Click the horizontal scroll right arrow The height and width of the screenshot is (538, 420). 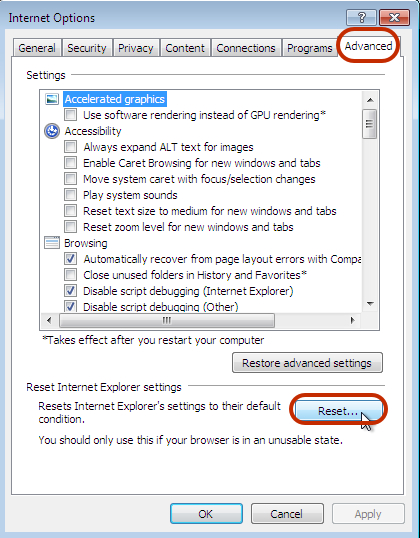(352, 320)
